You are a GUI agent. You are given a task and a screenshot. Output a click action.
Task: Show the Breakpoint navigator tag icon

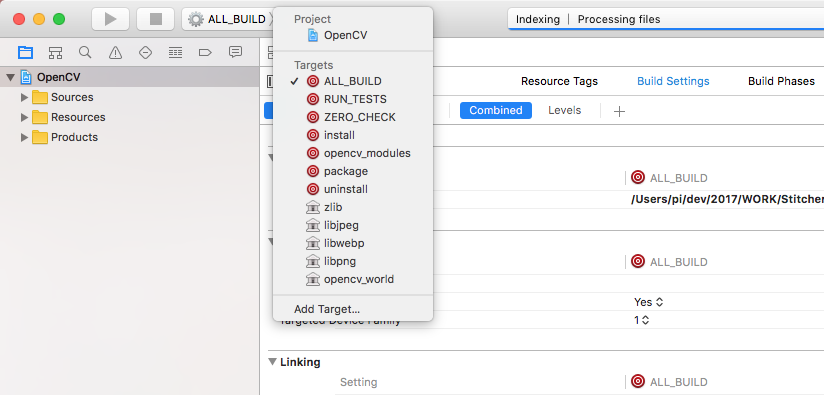pos(205,52)
